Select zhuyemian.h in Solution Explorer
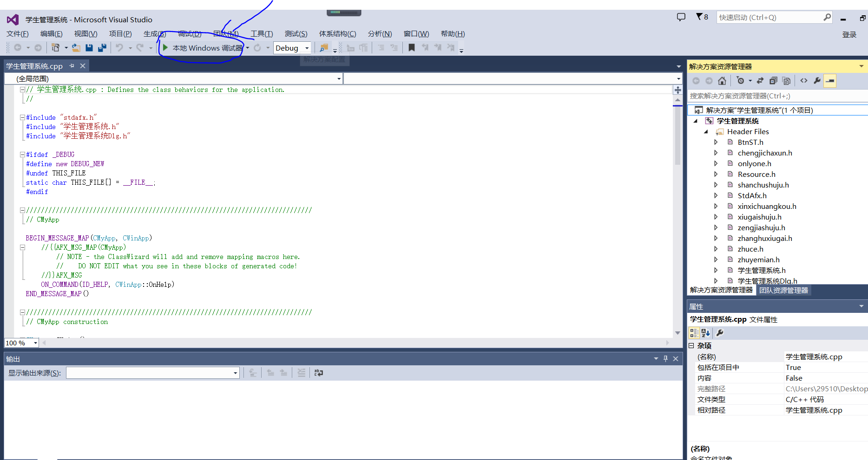The height and width of the screenshot is (460, 868). (x=759, y=260)
